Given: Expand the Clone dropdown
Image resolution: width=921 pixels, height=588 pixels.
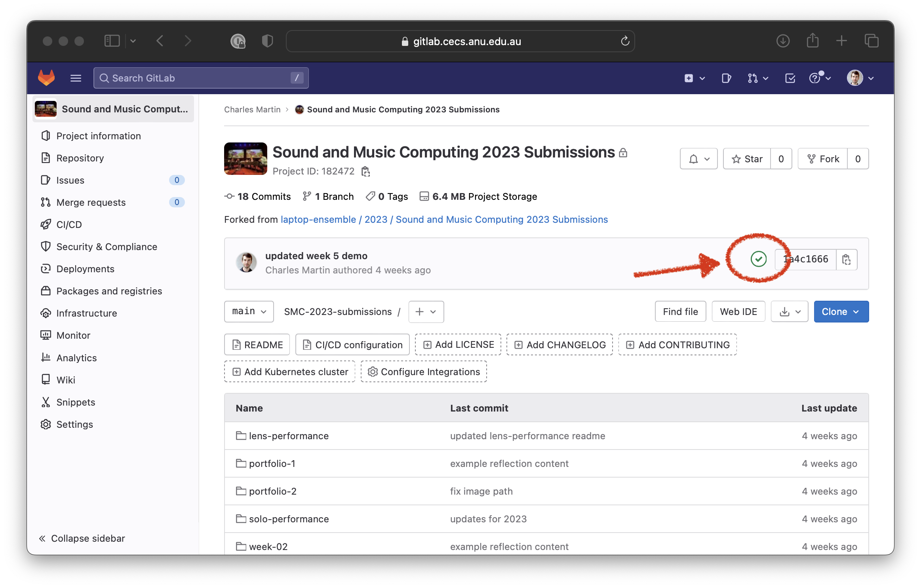Looking at the screenshot, I should (841, 312).
